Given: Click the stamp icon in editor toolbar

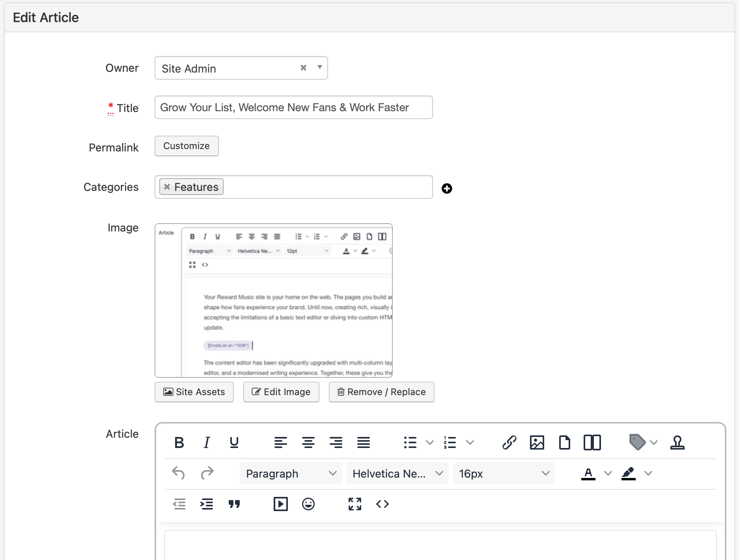Looking at the screenshot, I should [677, 442].
